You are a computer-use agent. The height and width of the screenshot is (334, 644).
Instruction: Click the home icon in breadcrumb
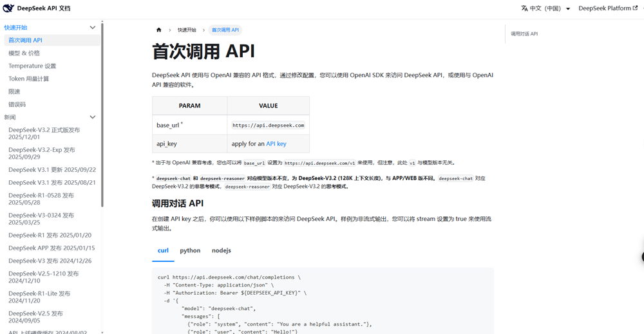tap(159, 30)
